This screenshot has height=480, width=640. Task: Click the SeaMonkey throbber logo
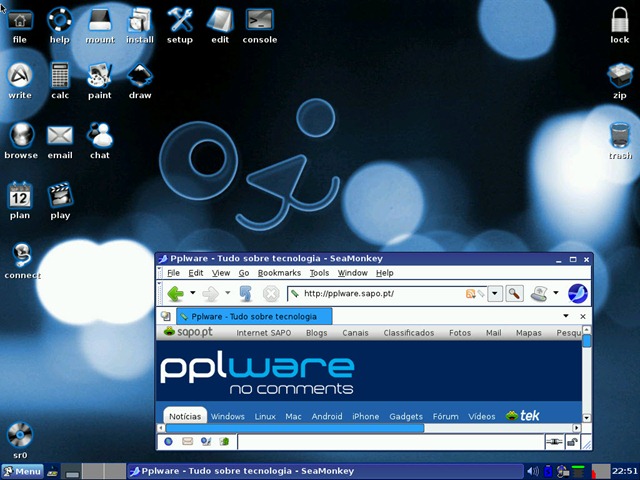578,293
